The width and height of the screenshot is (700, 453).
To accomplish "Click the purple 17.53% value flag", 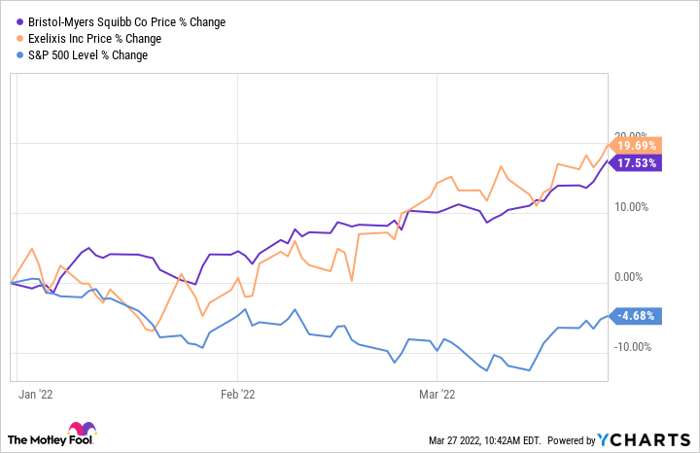I will tap(633, 164).
